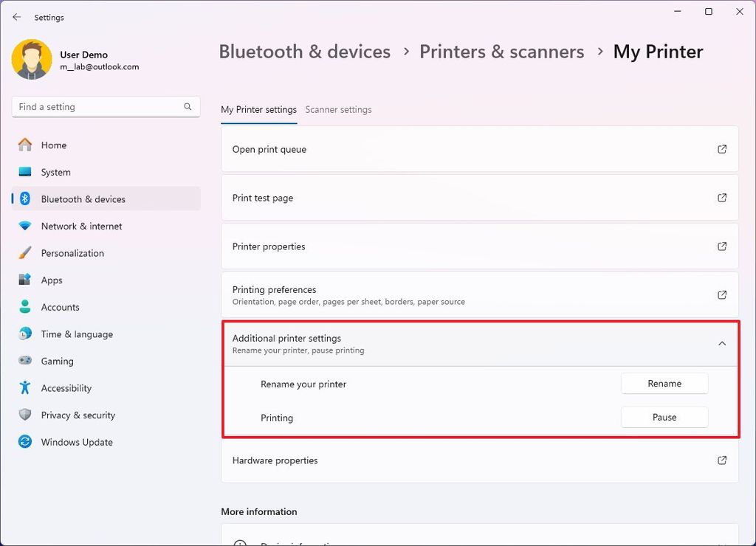The width and height of the screenshot is (756, 546).
Task: Click the Print test page launch icon
Action: pos(722,197)
